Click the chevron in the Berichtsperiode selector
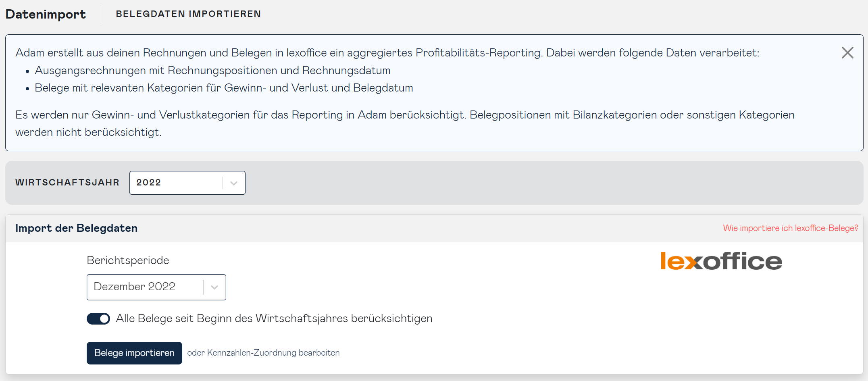868x381 pixels. coord(214,287)
